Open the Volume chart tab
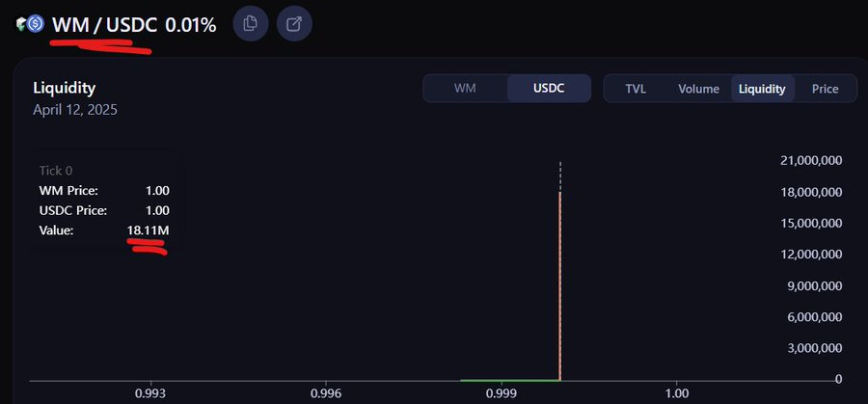This screenshot has height=404, width=868. pyautogui.click(x=698, y=89)
